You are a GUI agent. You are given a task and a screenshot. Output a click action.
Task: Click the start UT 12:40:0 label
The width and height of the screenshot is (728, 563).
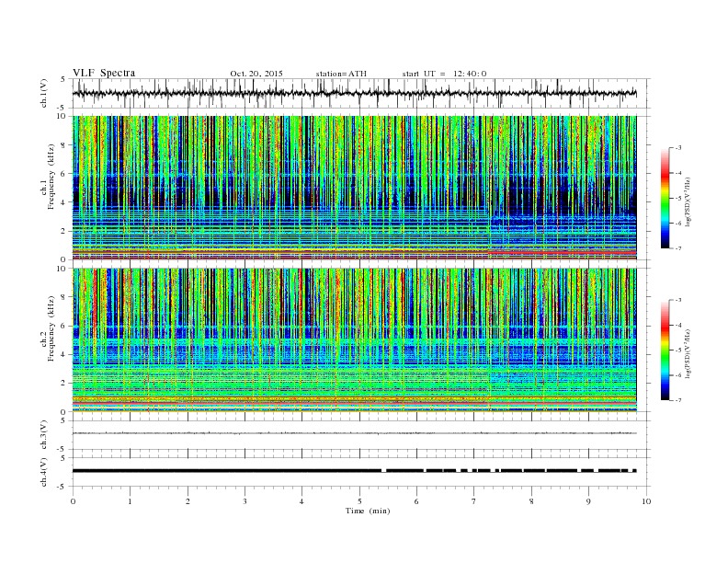click(444, 74)
